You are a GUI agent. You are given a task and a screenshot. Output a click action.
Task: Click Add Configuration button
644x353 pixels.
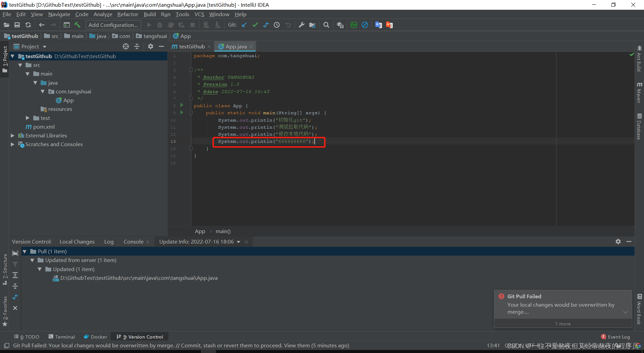(x=113, y=25)
